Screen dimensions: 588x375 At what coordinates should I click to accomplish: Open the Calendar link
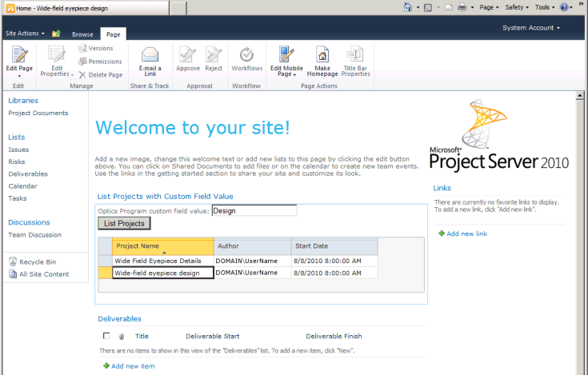pos(23,186)
